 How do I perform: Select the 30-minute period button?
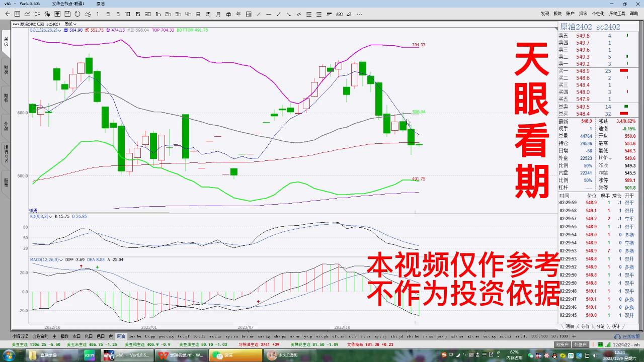(148, 14)
